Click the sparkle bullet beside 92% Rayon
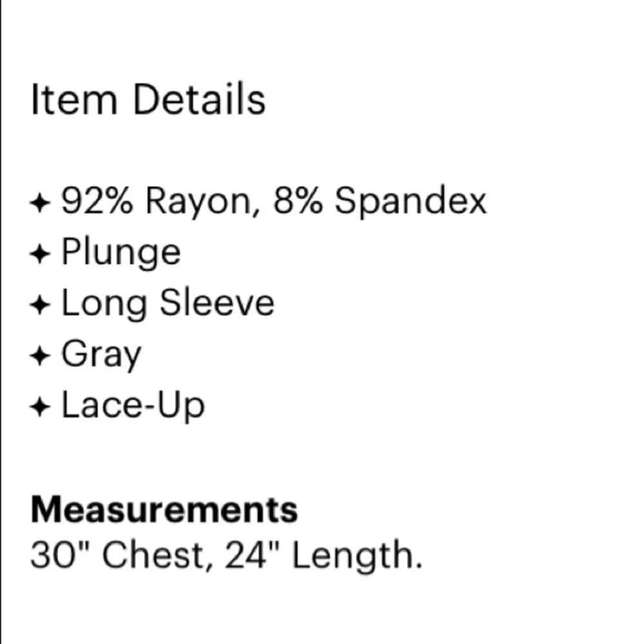Viewport: 644px width, 644px height. tap(40, 204)
